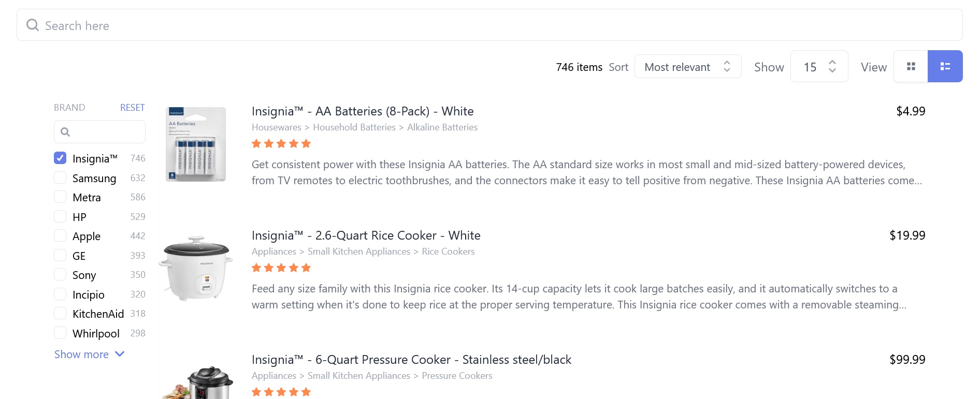Click the Pressure Cooker star rating

[x=281, y=392]
